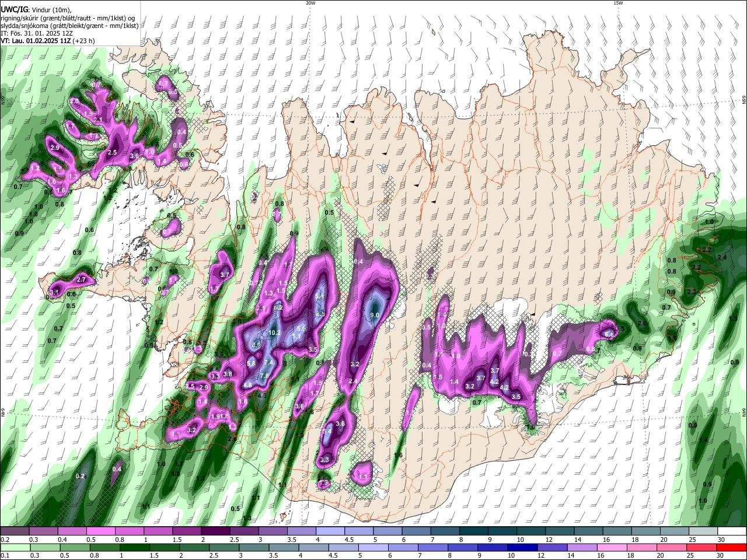The image size is (747, 560).
Task: Pick the palest green 0.1–0.3 rain legend swatch
Action: point(15,547)
